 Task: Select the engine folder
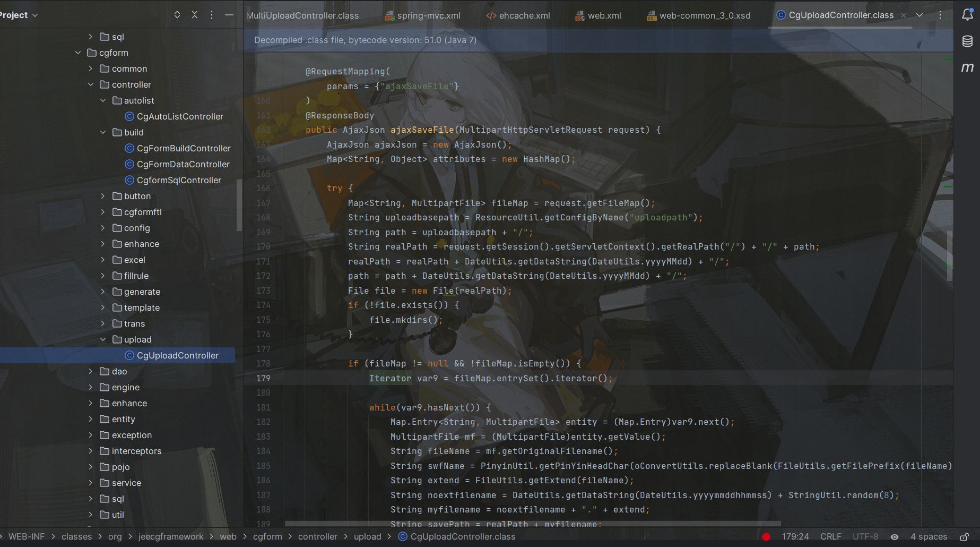tap(120, 387)
